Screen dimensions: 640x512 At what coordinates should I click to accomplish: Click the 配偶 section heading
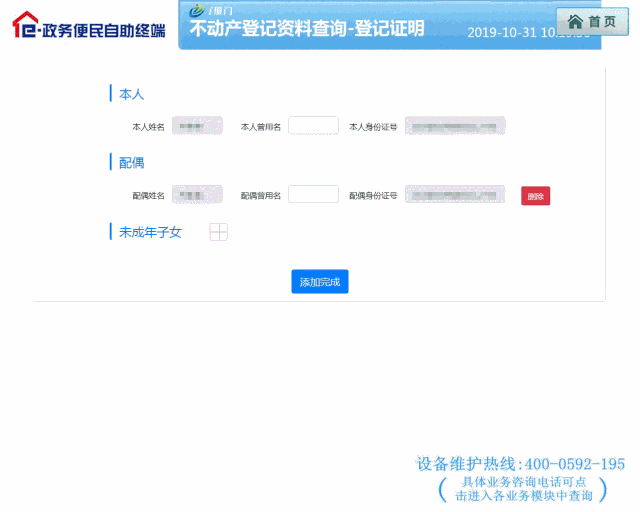click(132, 162)
